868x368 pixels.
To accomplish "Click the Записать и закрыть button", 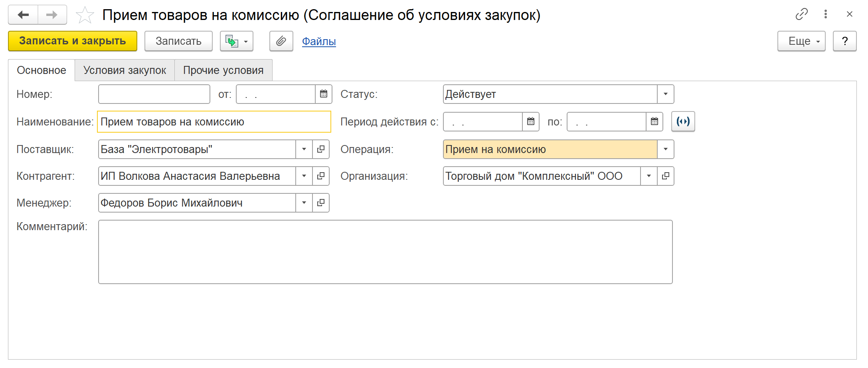I will [x=73, y=41].
